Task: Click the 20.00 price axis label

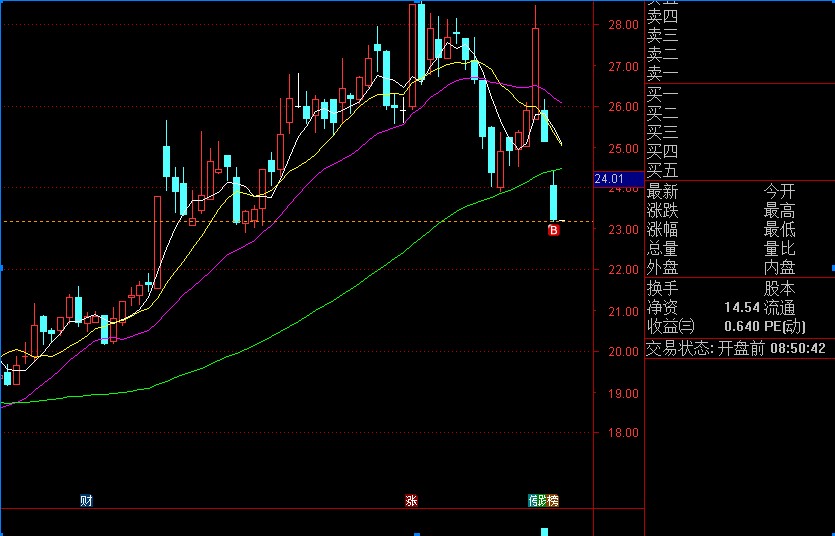Action: (x=624, y=351)
